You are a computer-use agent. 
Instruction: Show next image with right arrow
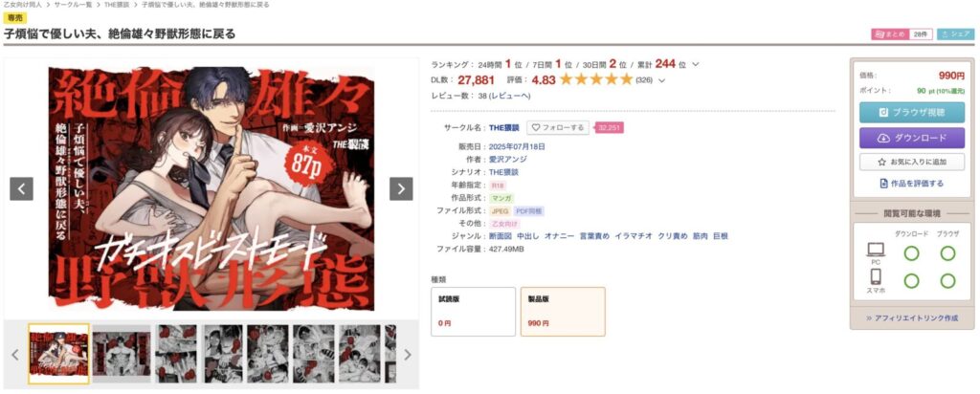(401, 188)
